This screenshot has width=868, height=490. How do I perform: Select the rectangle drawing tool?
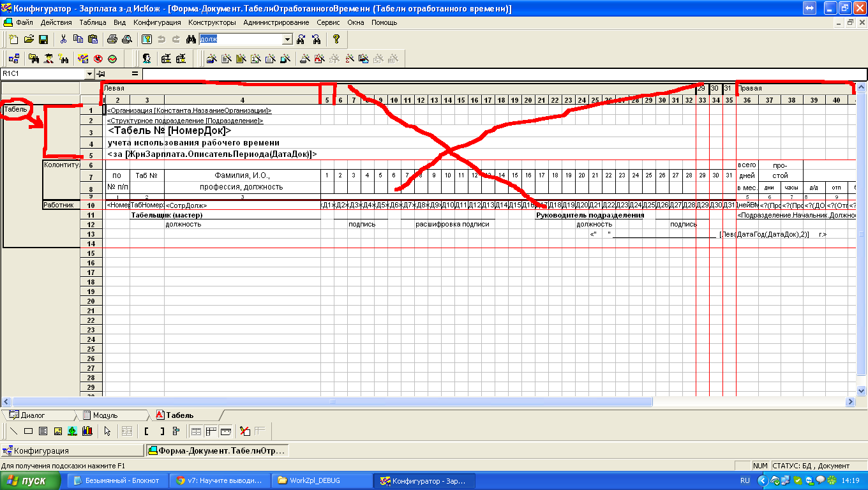(x=29, y=431)
